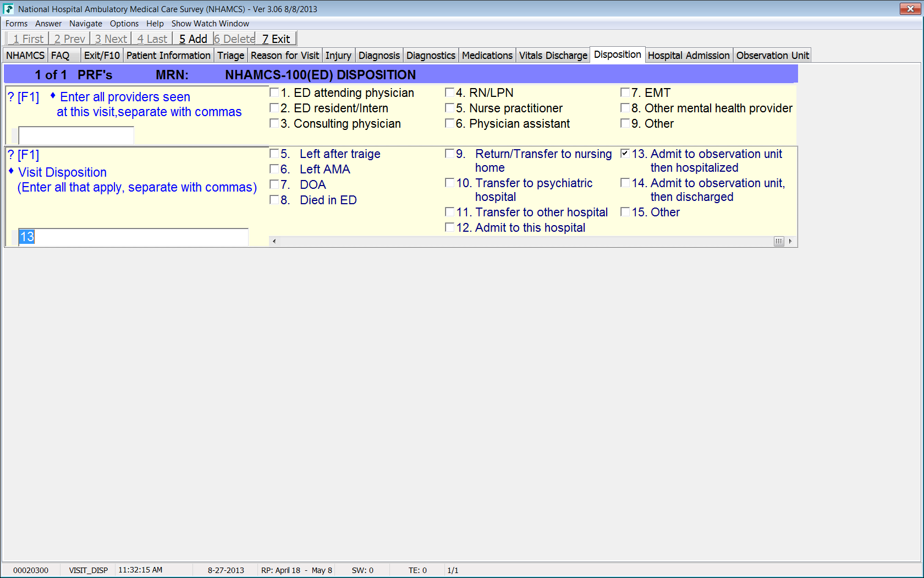Click the 2 Prev navigation button
The width and height of the screenshot is (924, 578).
[x=69, y=39]
